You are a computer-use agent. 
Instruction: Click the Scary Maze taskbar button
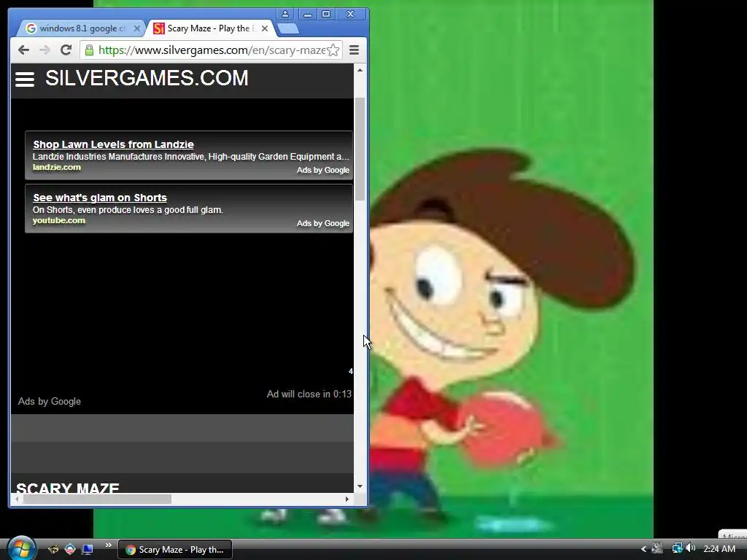[x=175, y=550]
